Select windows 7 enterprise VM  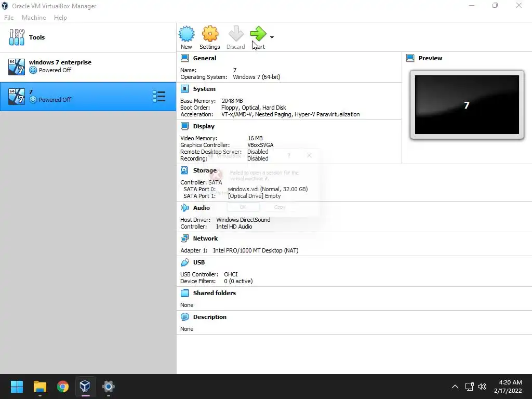click(88, 67)
